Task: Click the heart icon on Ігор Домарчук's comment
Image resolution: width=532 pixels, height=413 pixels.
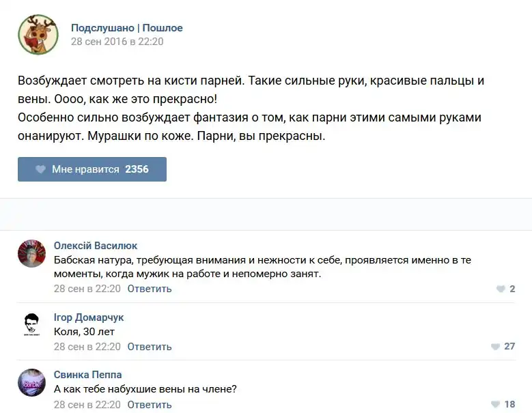Action: (x=495, y=347)
